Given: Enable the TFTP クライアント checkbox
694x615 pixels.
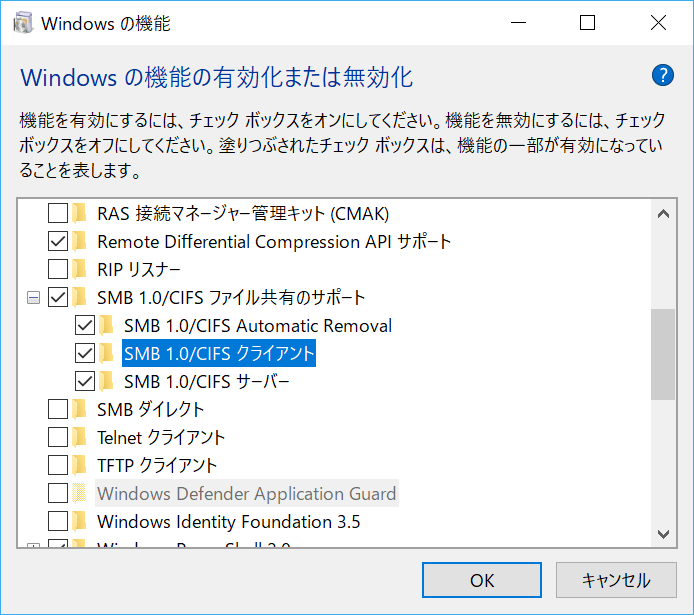Looking at the screenshot, I should pyautogui.click(x=58, y=465).
